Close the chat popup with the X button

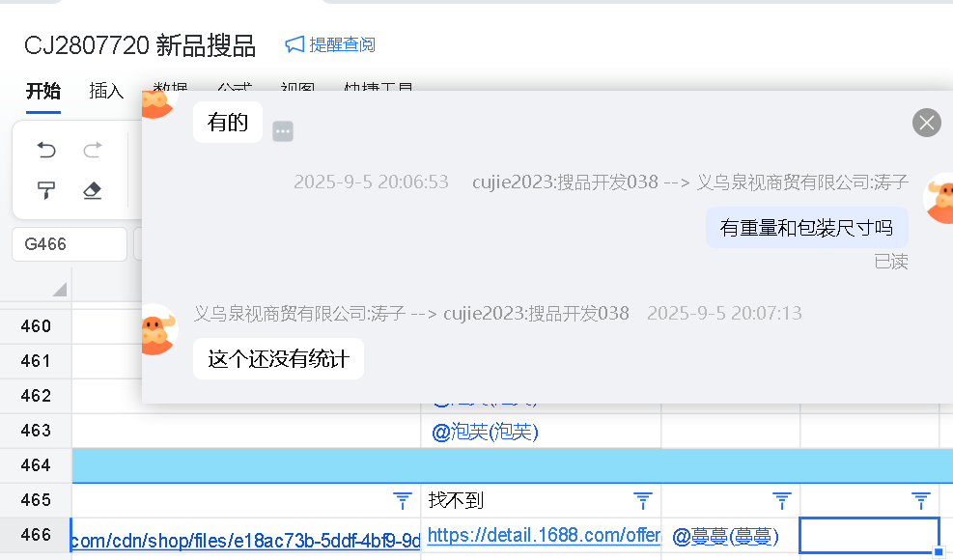(x=926, y=123)
